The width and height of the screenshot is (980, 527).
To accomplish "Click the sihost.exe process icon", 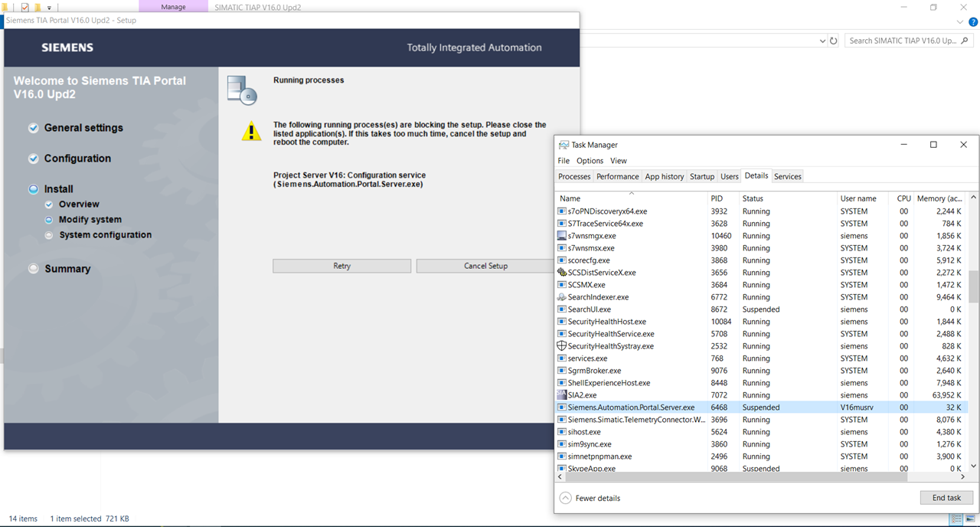I will [562, 432].
